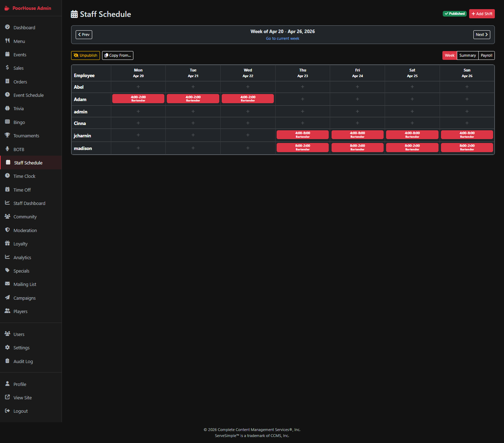
Task: Add shift for Abel on Sunday
Action: click(467, 87)
